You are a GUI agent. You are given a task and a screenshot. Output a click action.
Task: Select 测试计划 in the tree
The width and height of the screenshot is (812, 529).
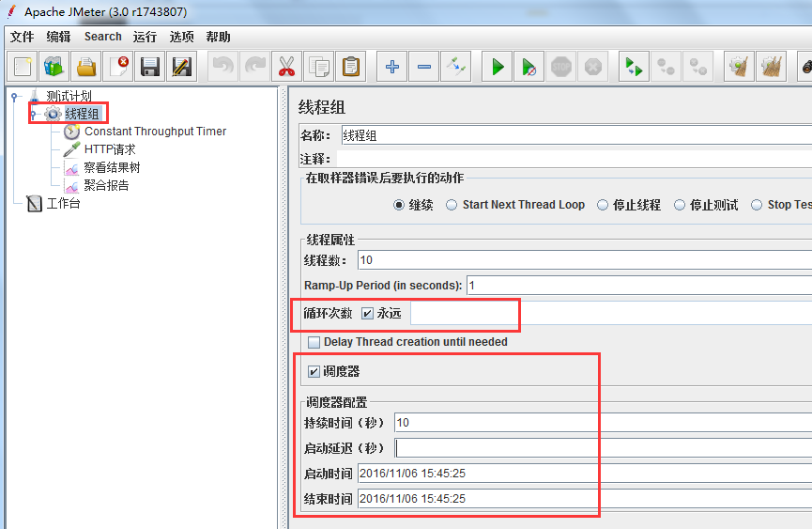69,97
